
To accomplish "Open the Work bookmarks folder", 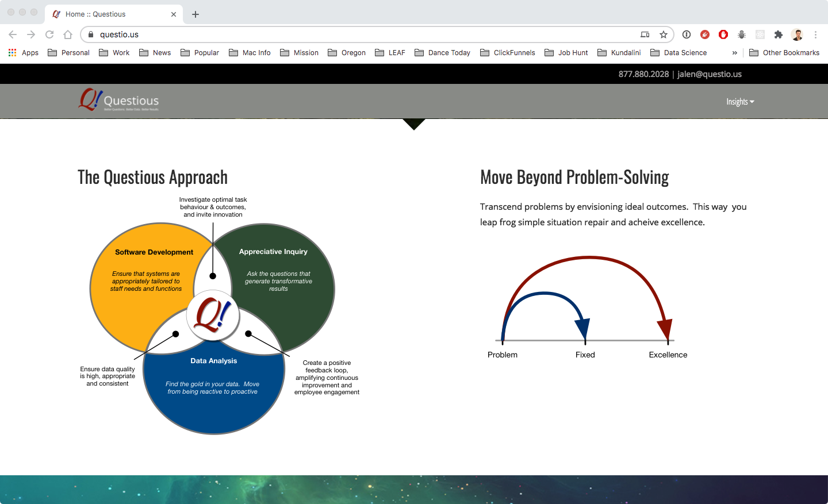I will [x=114, y=52].
